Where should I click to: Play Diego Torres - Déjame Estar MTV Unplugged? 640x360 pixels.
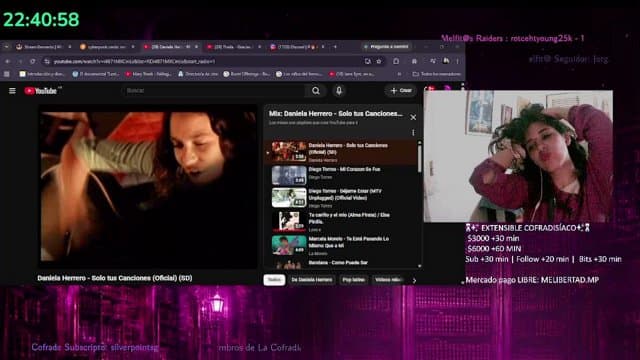pyautogui.click(x=341, y=198)
